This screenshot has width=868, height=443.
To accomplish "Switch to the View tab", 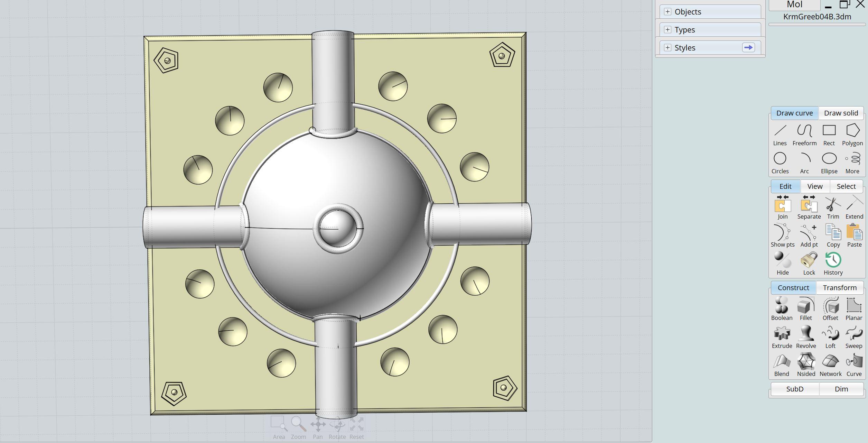I will click(x=815, y=186).
